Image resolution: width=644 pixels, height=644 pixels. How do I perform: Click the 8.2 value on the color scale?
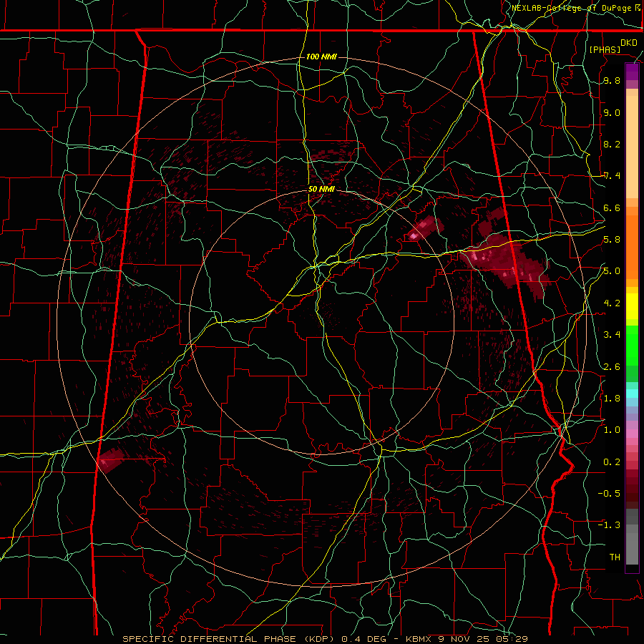[x=612, y=144]
